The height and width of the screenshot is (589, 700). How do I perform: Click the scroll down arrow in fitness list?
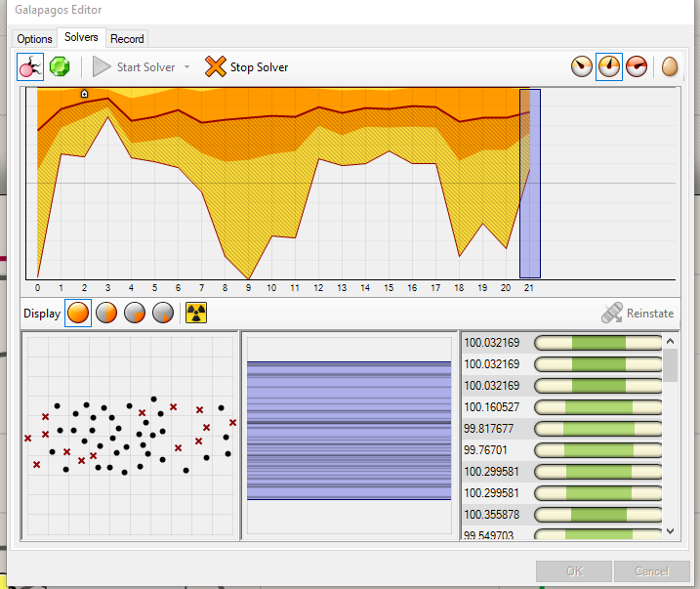coord(670,531)
